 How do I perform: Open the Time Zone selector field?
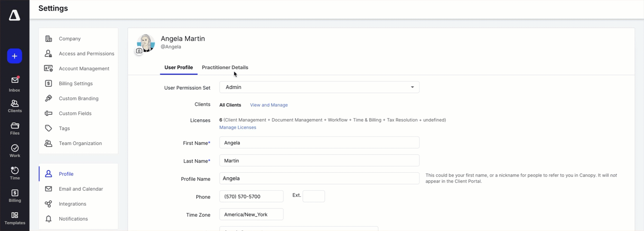tap(251, 215)
